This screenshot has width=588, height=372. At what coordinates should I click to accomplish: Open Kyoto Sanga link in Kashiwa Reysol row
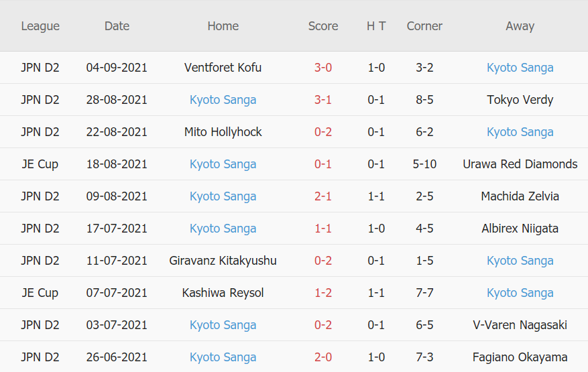coord(520,293)
